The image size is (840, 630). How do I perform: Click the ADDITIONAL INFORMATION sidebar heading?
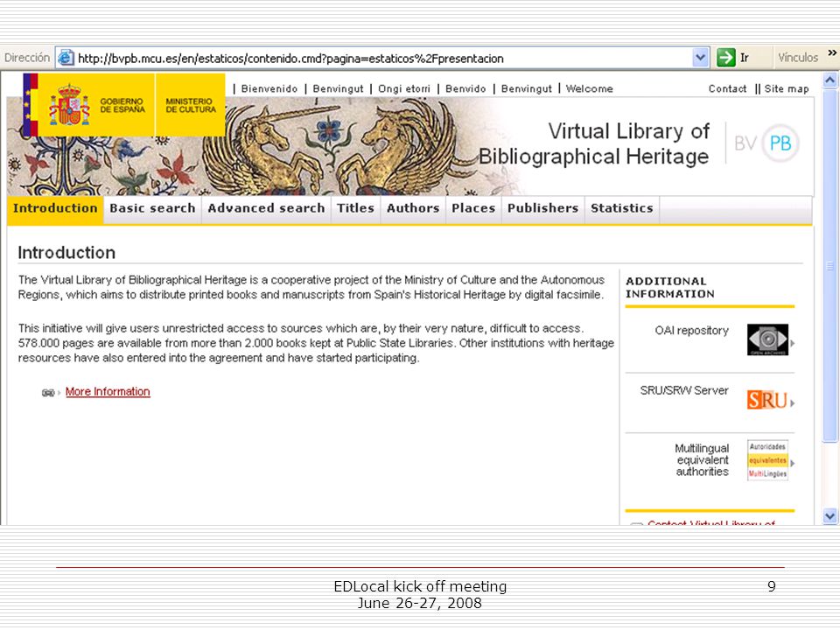coord(669,288)
